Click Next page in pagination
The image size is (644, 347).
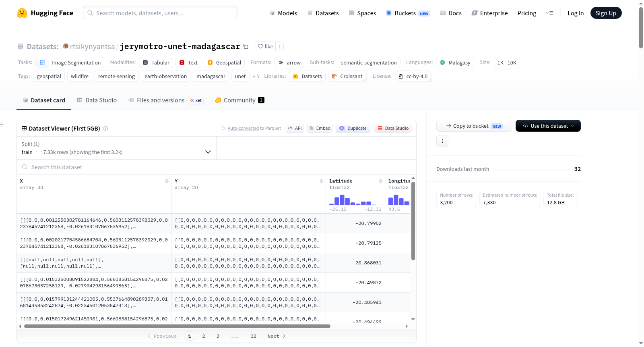(x=277, y=336)
